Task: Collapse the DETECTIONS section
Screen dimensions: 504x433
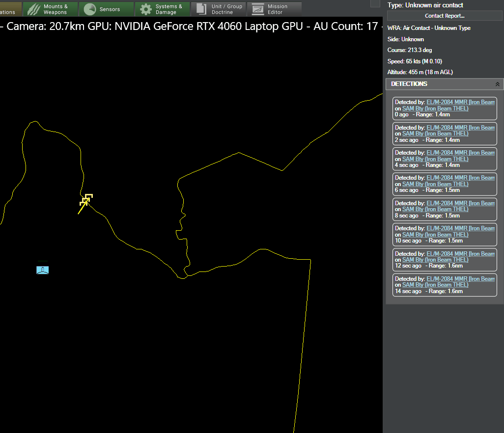Action: click(497, 84)
